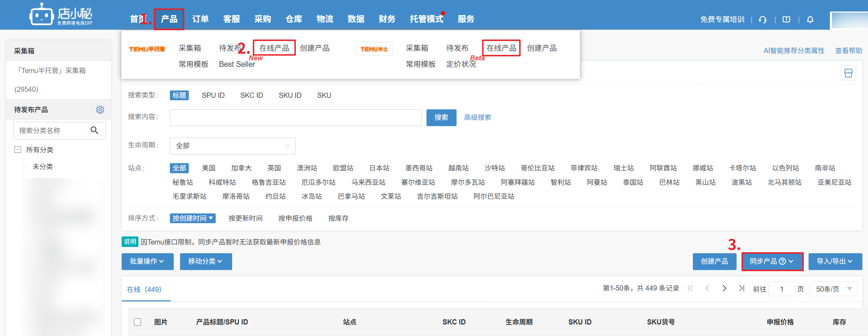Collapse the 所有分类 tree node

click(17, 150)
